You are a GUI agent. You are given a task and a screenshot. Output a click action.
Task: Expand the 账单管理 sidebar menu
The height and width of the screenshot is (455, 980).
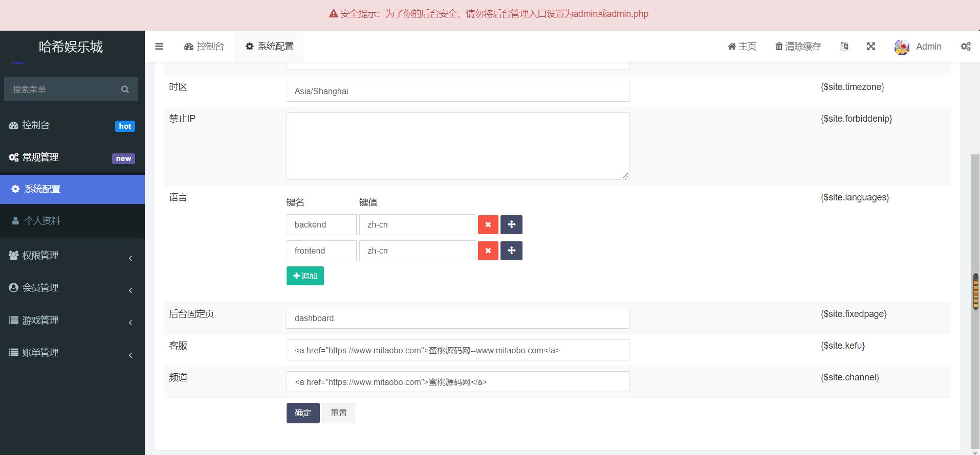[x=72, y=353]
